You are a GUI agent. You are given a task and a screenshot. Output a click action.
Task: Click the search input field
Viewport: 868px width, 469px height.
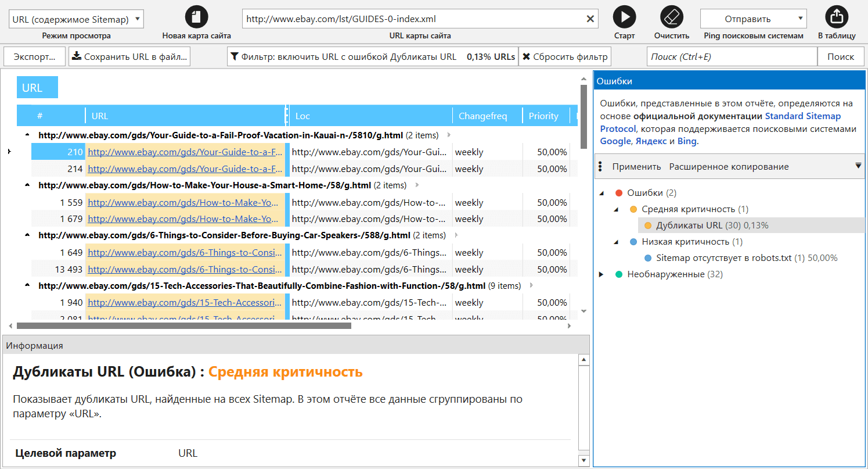coord(732,57)
